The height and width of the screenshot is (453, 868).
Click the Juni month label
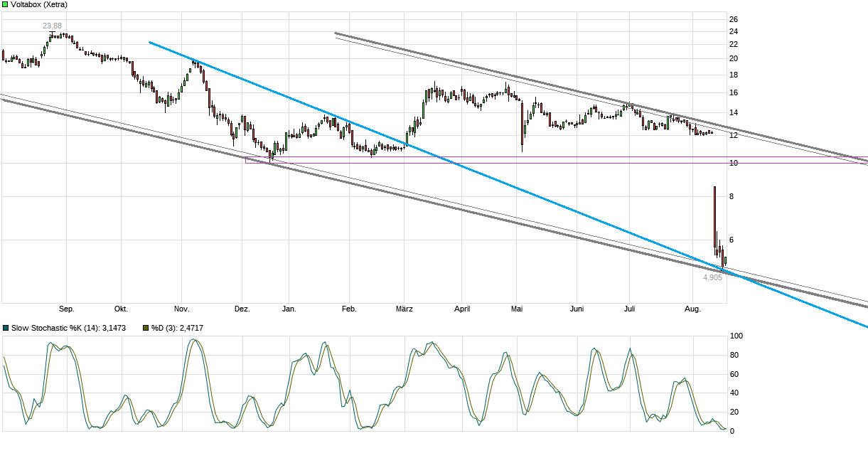(x=577, y=309)
